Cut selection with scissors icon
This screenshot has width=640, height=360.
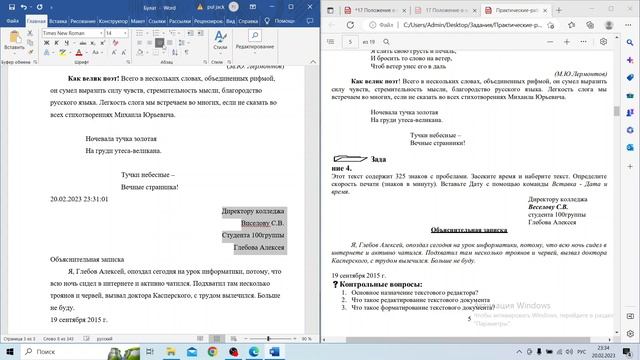tap(30, 33)
